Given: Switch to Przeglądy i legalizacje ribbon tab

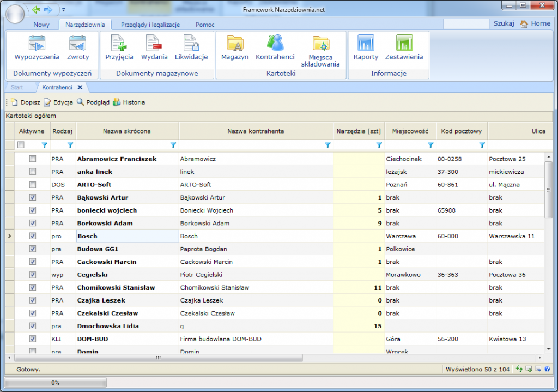Looking at the screenshot, I should (x=150, y=25).
